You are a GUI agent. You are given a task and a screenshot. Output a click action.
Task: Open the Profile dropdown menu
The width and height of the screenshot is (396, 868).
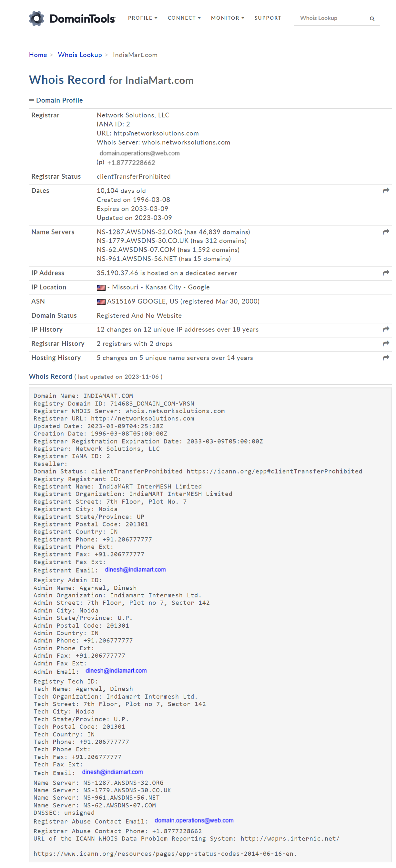[x=142, y=18]
